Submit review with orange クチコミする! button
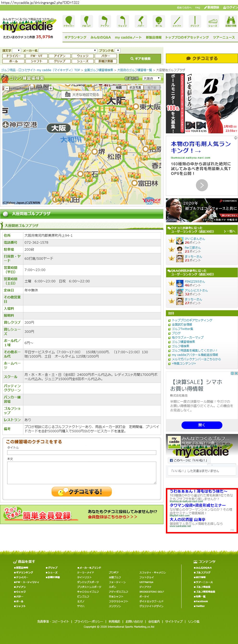The image size is (238, 644). pos(81,492)
